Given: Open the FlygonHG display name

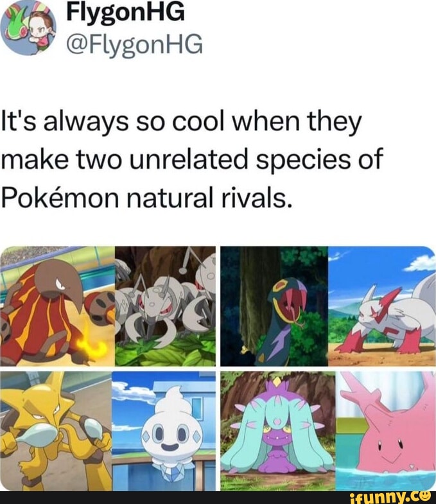Looking at the screenshot, I should [126, 13].
